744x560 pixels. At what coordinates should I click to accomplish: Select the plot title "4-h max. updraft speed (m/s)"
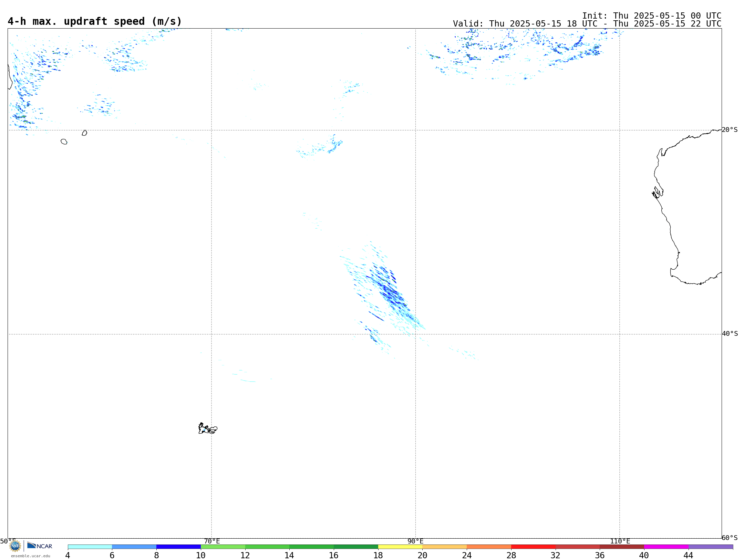pos(95,21)
